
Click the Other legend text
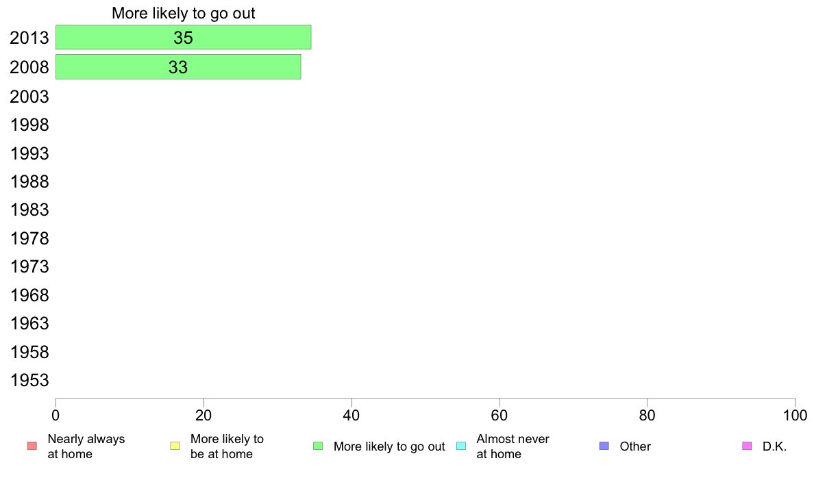coord(635,446)
